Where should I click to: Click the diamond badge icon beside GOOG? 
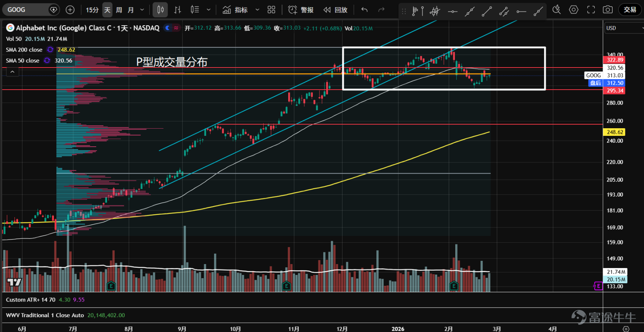tap(54, 10)
